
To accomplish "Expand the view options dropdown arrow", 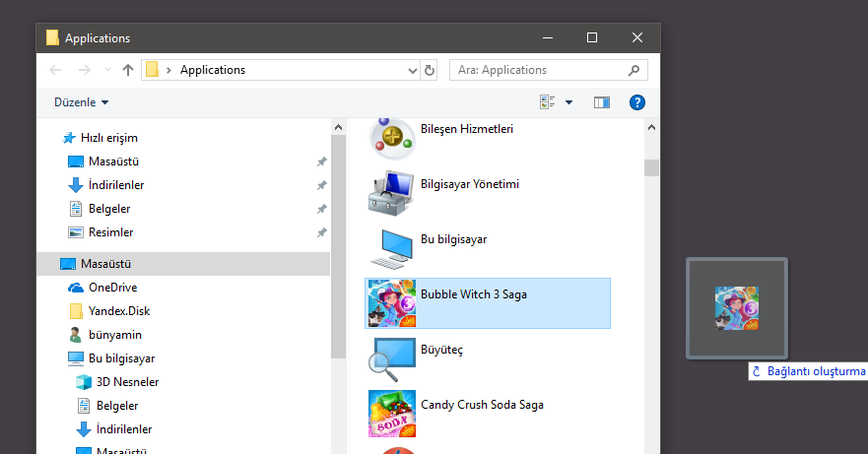I will (568, 102).
